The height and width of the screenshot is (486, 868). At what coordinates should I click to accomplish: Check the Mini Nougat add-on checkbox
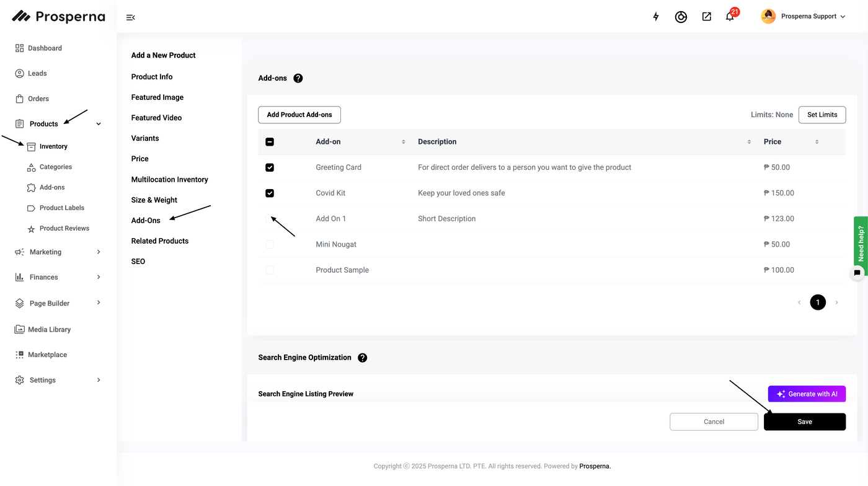270,244
